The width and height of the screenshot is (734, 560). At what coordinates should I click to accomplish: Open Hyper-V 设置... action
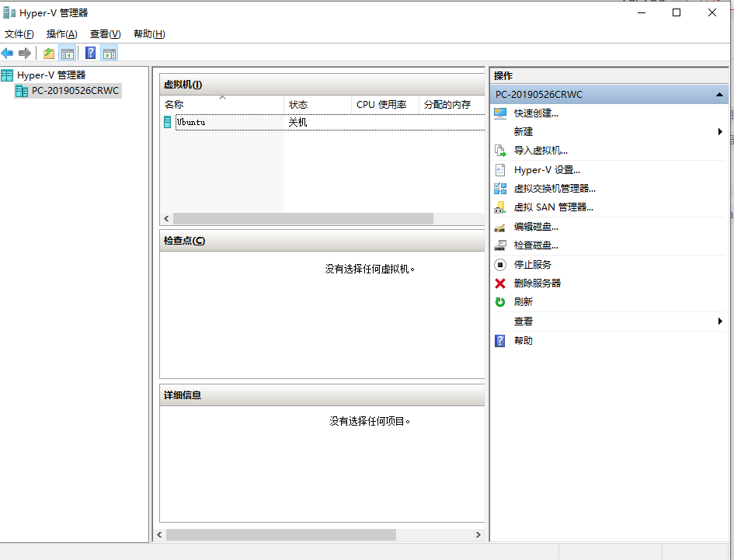pos(547,170)
